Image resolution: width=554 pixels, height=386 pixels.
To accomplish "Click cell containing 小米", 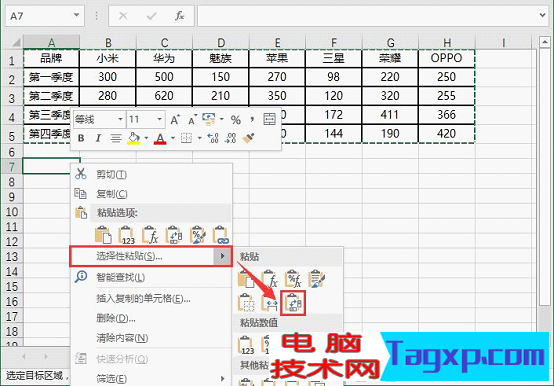I will tap(108, 58).
